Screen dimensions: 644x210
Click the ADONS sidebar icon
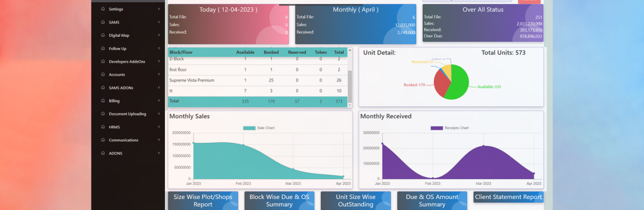pyautogui.click(x=103, y=153)
